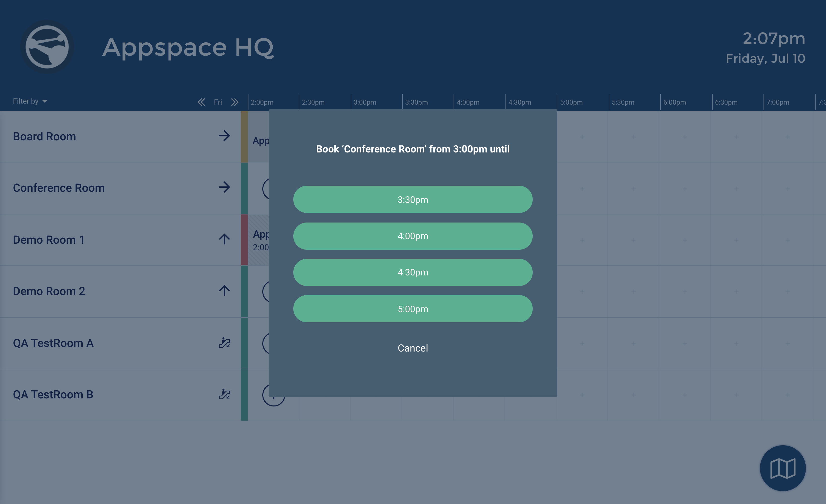The image size is (826, 504).
Task: Click the 6:30pm time header
Action: [x=726, y=102]
